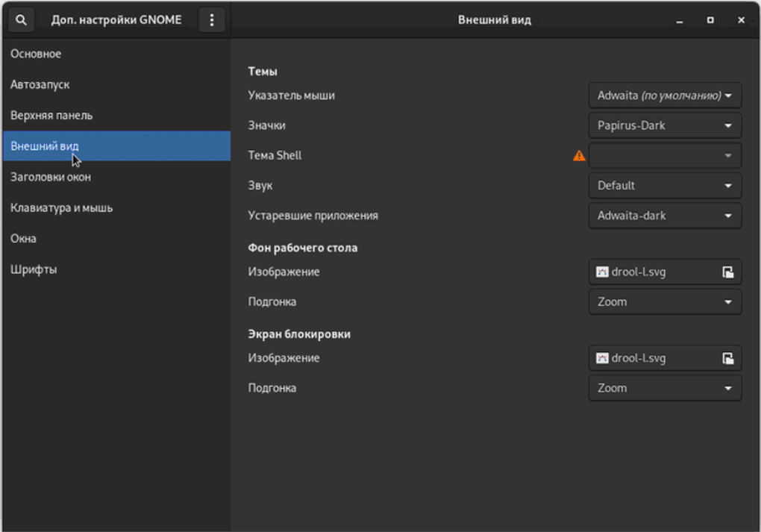Open the three-dot application menu
761x532 pixels.
tap(211, 19)
